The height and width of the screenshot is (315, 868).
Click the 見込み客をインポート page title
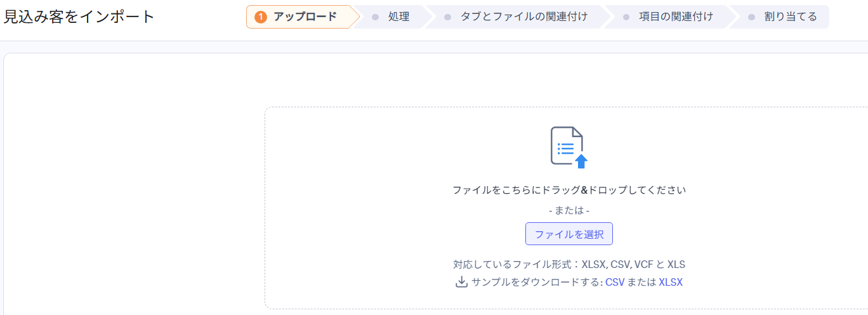(79, 17)
